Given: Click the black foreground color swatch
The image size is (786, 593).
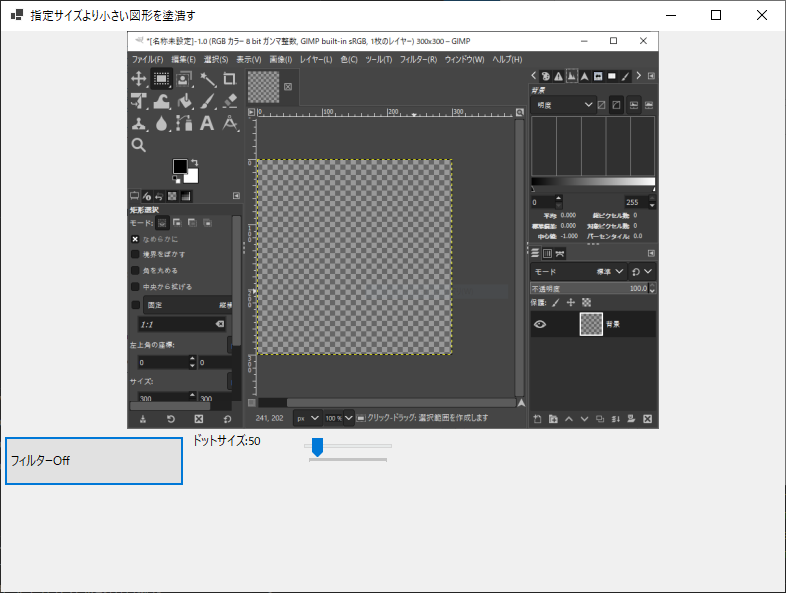Looking at the screenshot, I should click(180, 166).
